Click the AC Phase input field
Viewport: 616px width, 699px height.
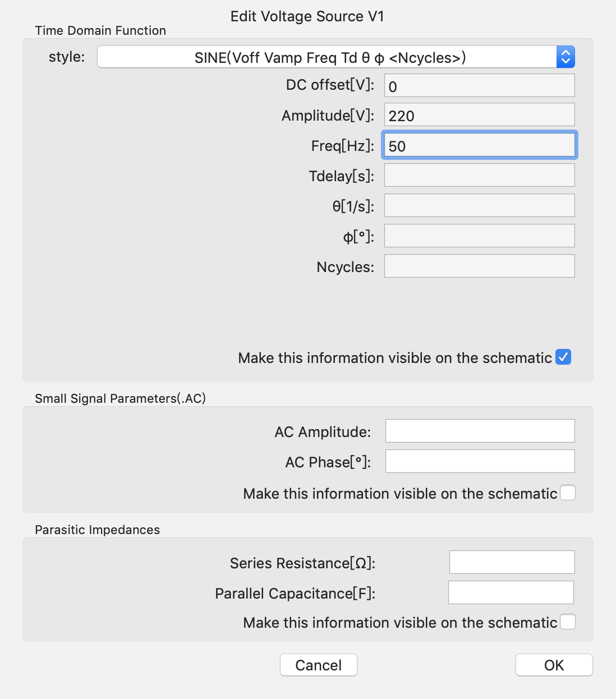click(x=480, y=461)
